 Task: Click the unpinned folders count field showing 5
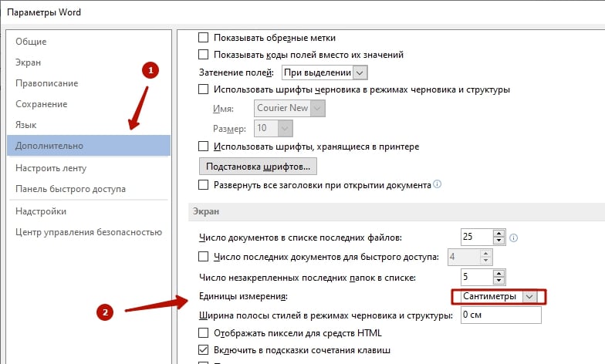click(x=477, y=277)
